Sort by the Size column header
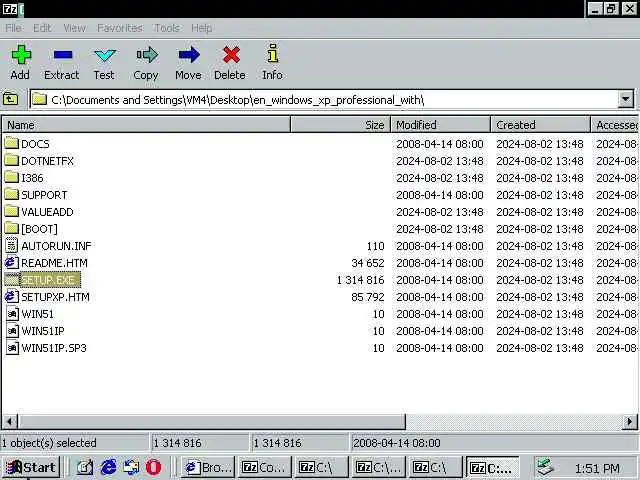Image resolution: width=640 pixels, height=480 pixels. point(340,124)
